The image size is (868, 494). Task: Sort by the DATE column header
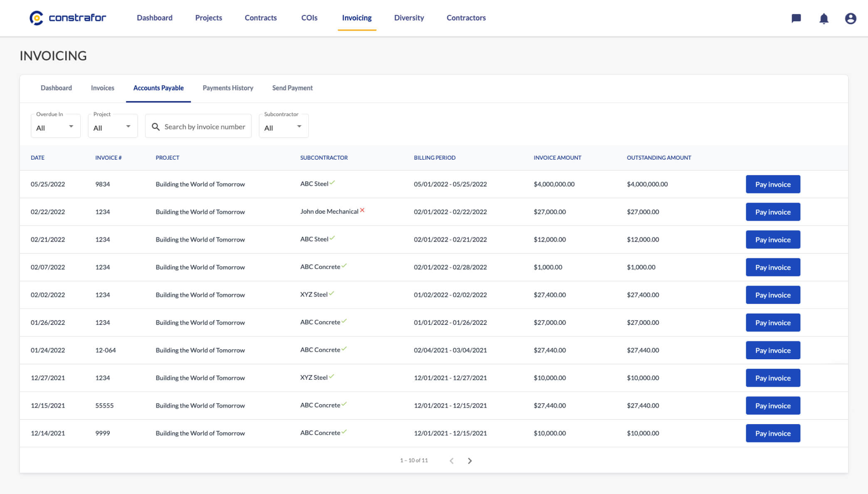(x=37, y=158)
